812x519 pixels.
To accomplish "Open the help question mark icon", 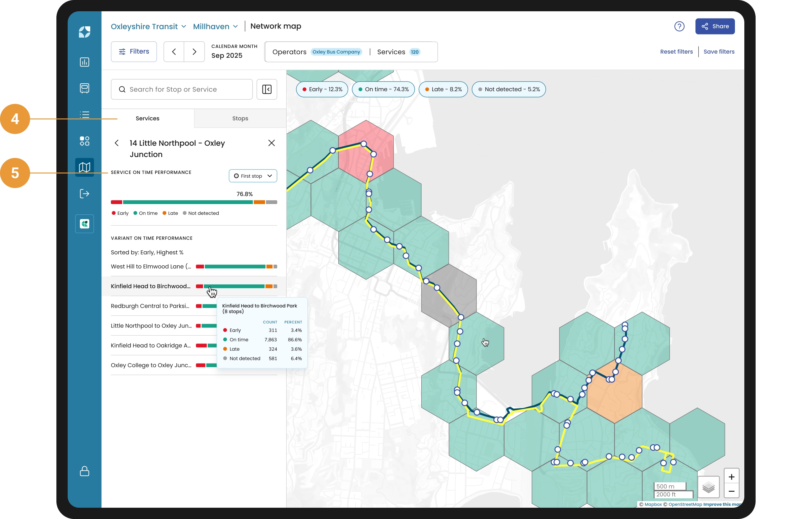I will point(679,26).
